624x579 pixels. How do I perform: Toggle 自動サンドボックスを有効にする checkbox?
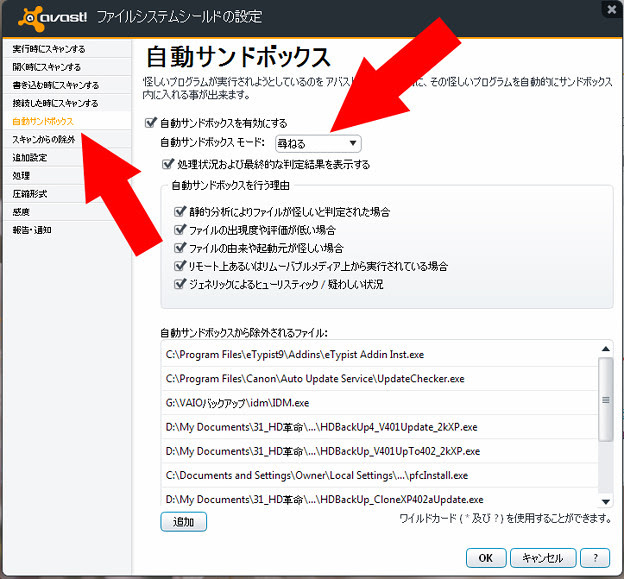(x=150, y=123)
